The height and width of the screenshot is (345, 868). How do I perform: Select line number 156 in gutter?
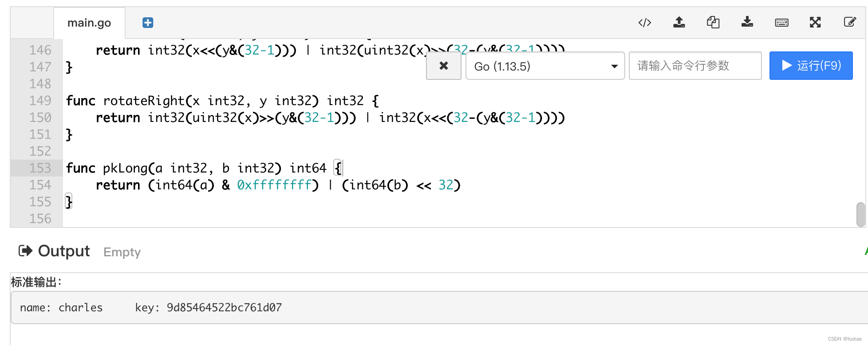pos(40,219)
